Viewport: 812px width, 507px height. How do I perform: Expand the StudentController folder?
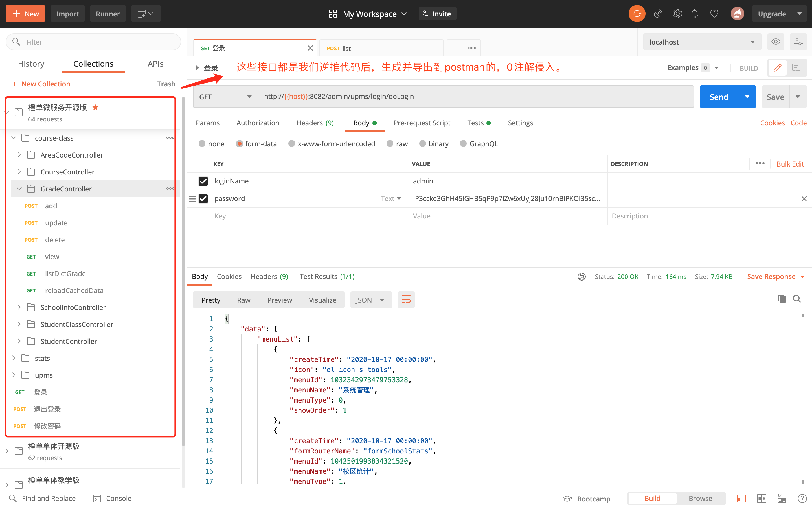click(x=19, y=341)
